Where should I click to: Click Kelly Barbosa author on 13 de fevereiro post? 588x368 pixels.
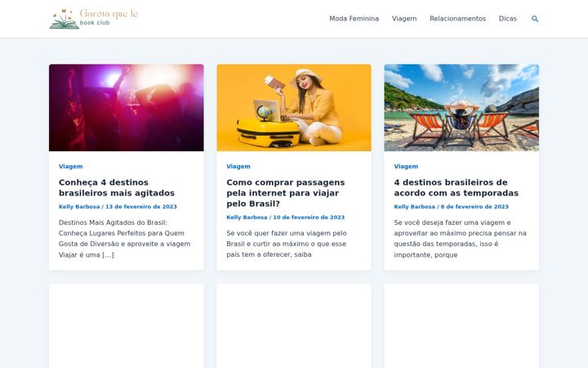coord(79,207)
